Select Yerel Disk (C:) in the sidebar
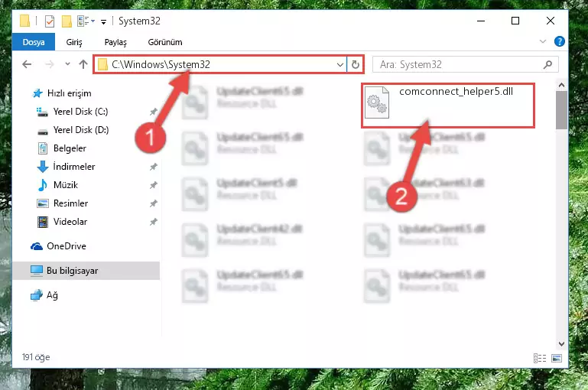588x390 pixels. (x=80, y=112)
